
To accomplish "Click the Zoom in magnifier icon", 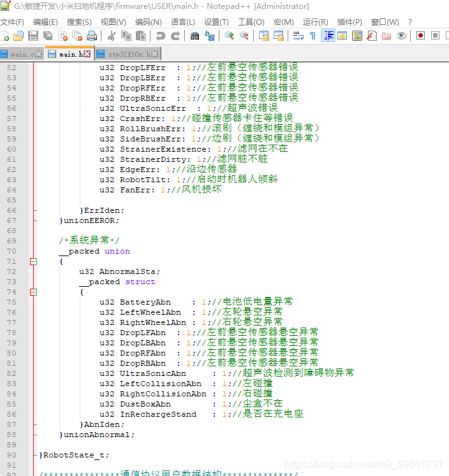I will 230,36.
